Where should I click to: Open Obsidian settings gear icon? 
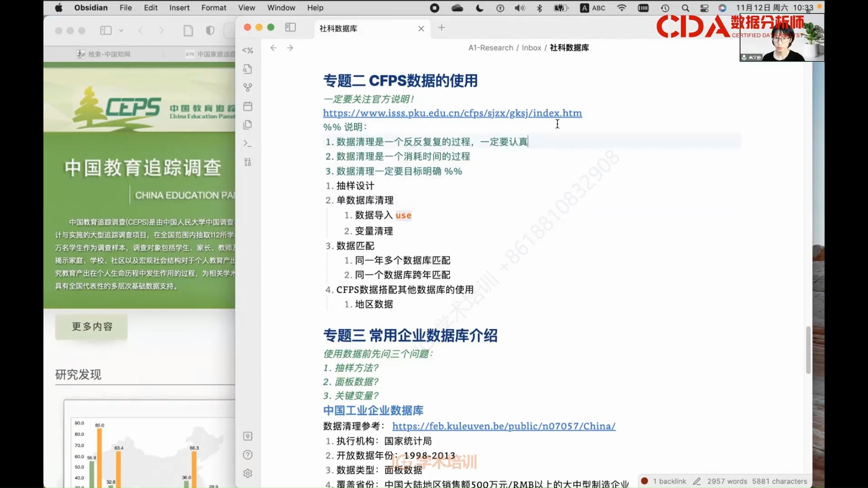pos(247,473)
